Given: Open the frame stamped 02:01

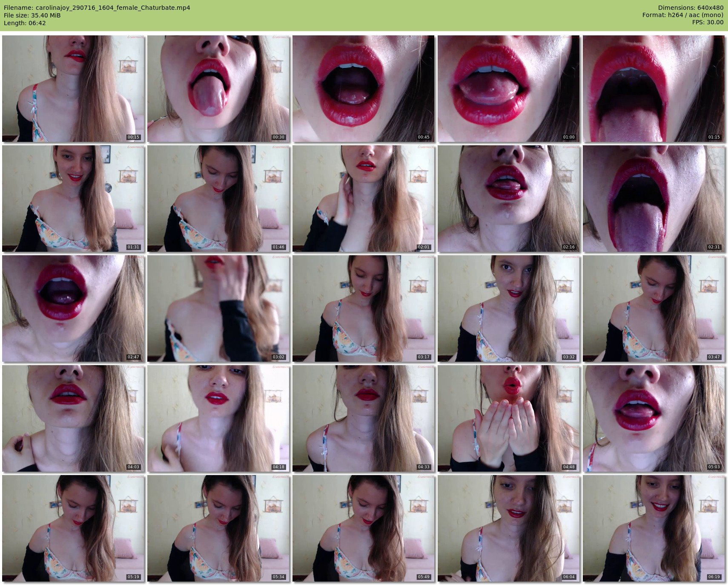Looking at the screenshot, I should pos(364,199).
